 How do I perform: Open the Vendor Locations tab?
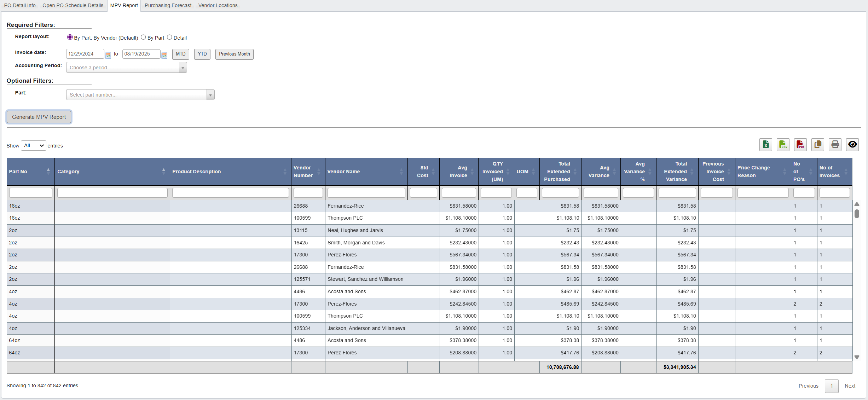[x=218, y=5]
